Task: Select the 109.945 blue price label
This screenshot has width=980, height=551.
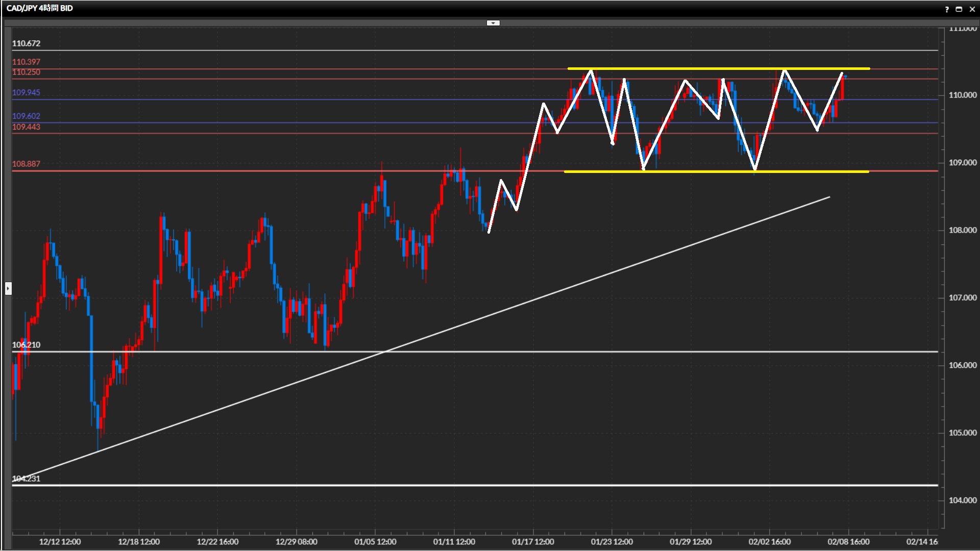Action: 26,92
